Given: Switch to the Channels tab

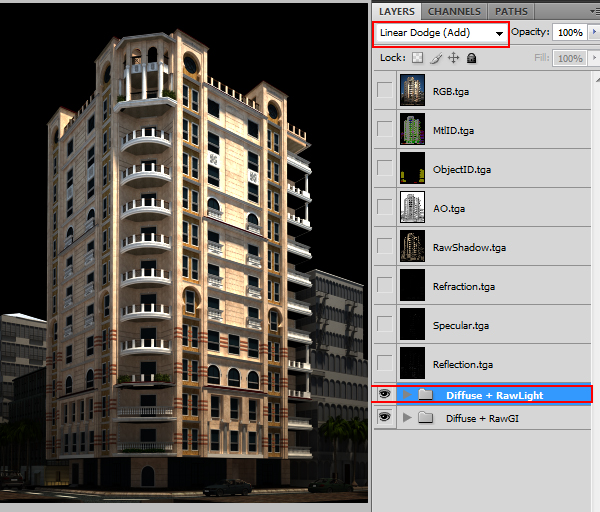Looking at the screenshot, I should click(454, 11).
